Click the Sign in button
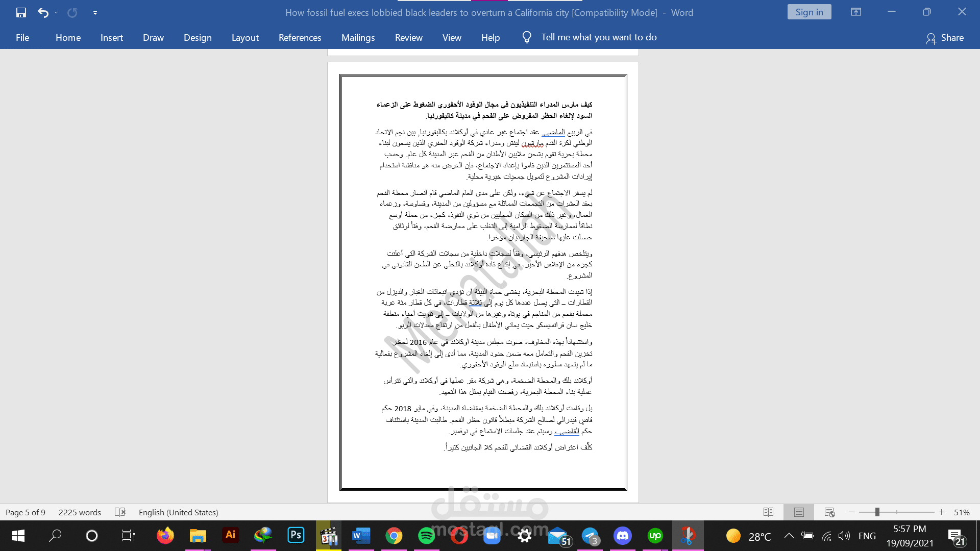The image size is (980, 551). tap(809, 12)
